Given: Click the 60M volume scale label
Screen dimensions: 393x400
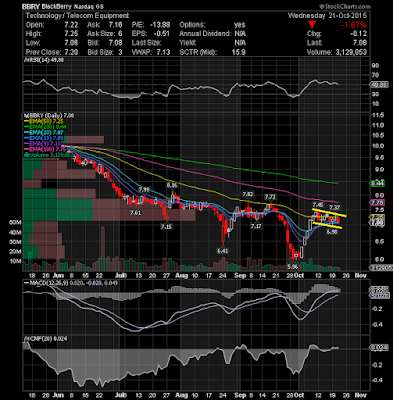Looking at the screenshot, I should point(15,222).
